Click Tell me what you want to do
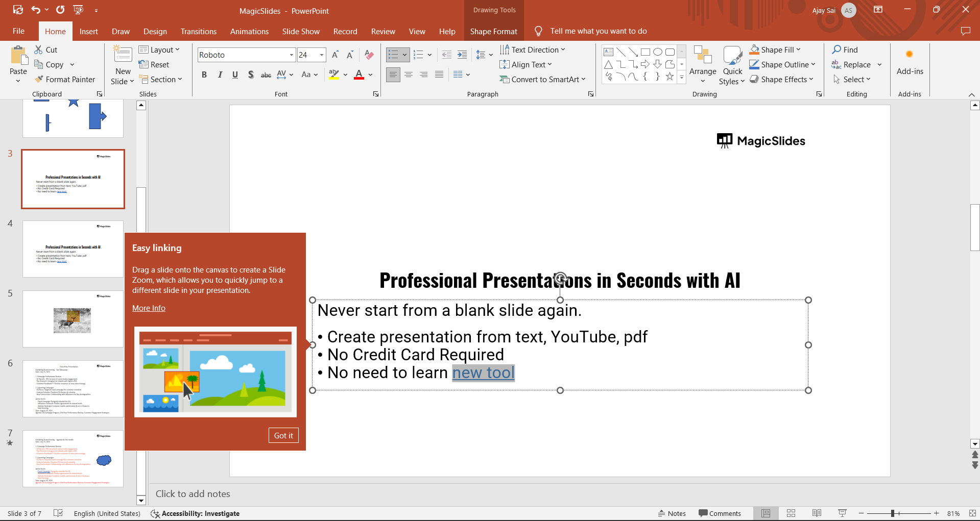The image size is (980, 521). tap(599, 31)
